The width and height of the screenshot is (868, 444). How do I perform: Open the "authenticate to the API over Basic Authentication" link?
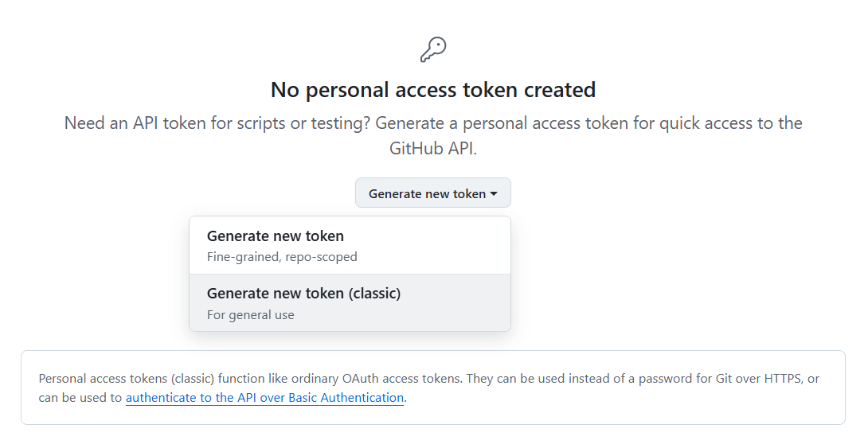[264, 398]
